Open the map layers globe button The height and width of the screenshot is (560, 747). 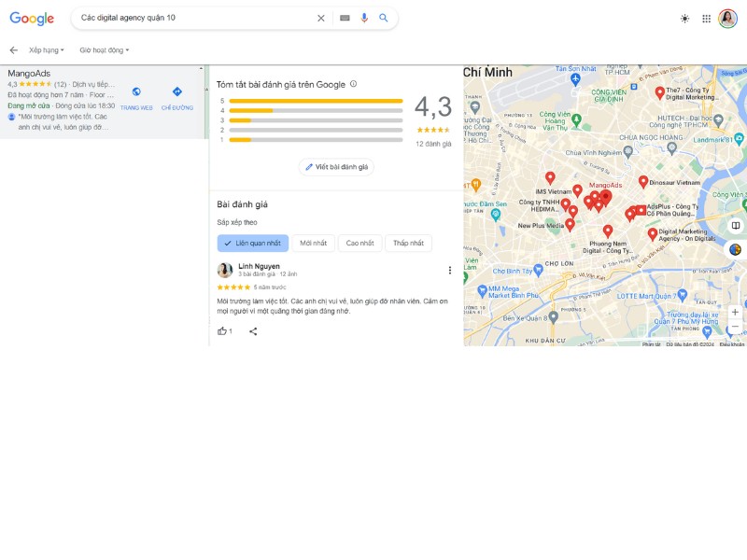735,249
